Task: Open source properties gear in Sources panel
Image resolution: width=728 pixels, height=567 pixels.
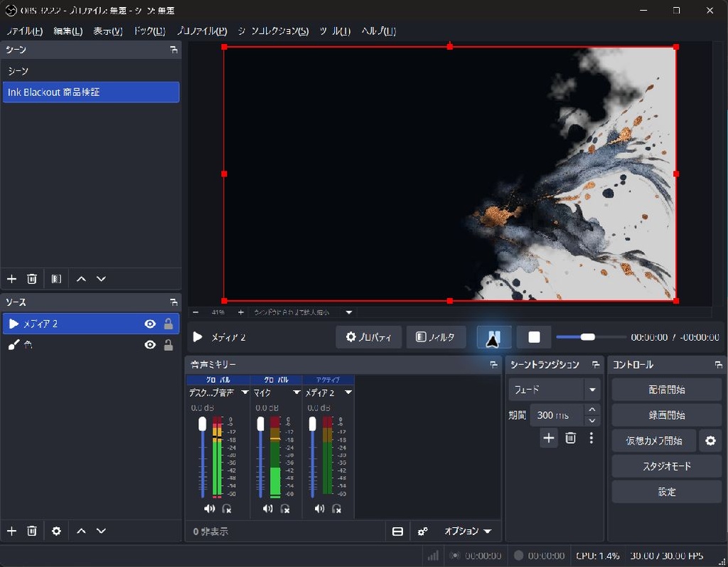Action: click(x=56, y=531)
